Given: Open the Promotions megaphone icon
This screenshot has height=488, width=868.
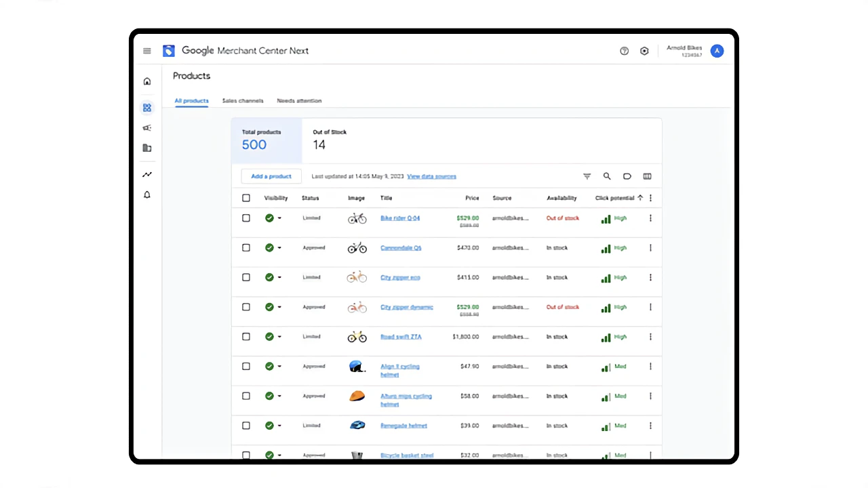Looking at the screenshot, I should coord(147,127).
